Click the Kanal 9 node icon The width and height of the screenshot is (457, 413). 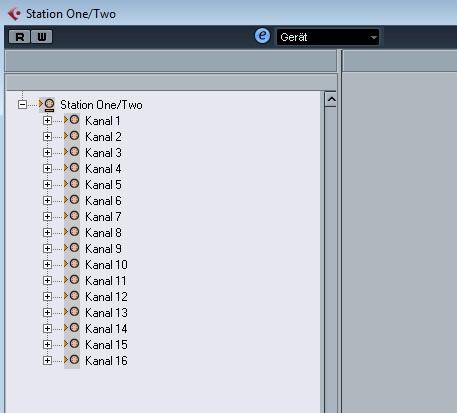72,248
